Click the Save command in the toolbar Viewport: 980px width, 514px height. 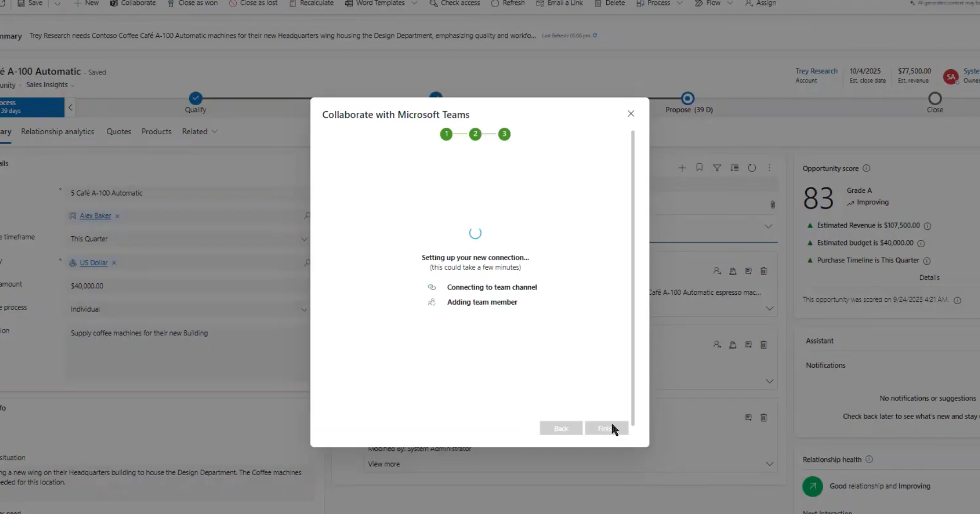click(x=30, y=3)
